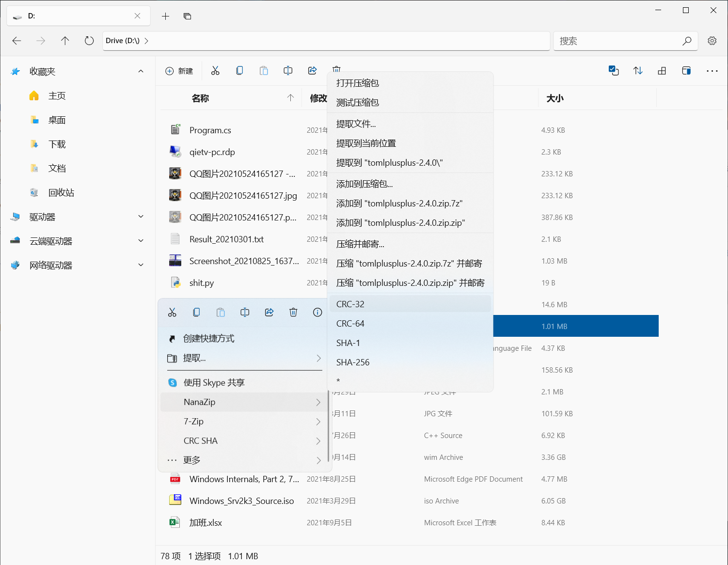The image size is (728, 565).
Task: Select the Copy icon in the toolbar
Action: click(239, 70)
